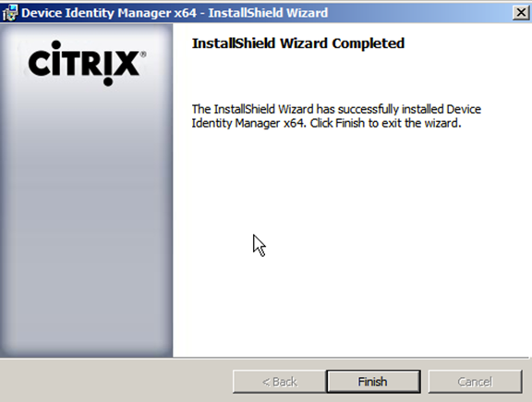Click the blank title bar area before the X
Viewport: 532px width, 402px height.
[x=419, y=13]
